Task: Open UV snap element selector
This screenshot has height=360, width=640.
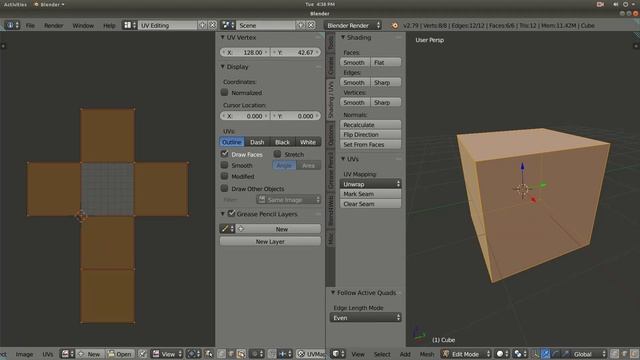Action: 285,354
